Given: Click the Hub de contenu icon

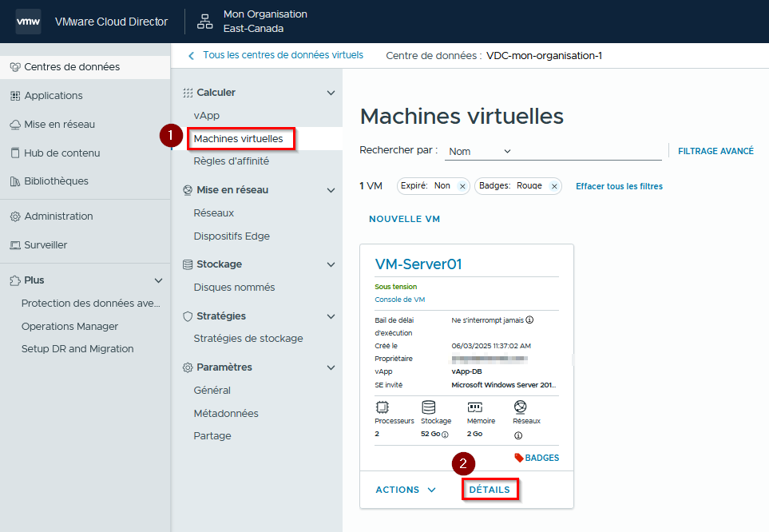Looking at the screenshot, I should [x=15, y=153].
